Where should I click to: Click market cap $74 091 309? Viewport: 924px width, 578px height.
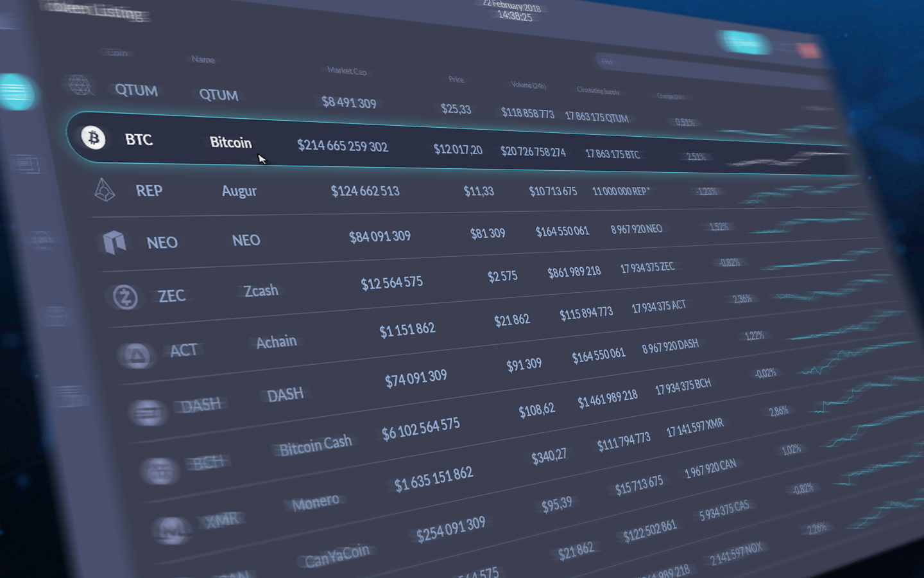click(416, 378)
